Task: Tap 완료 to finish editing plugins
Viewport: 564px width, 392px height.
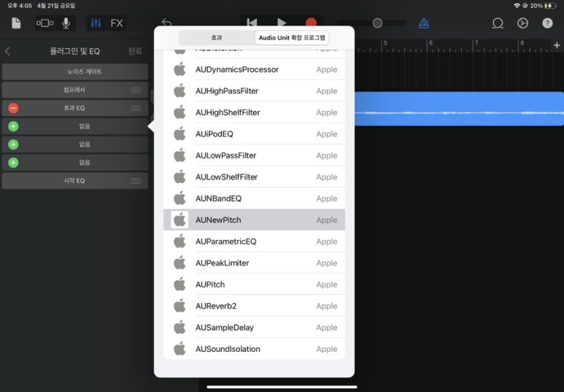Action: click(135, 51)
